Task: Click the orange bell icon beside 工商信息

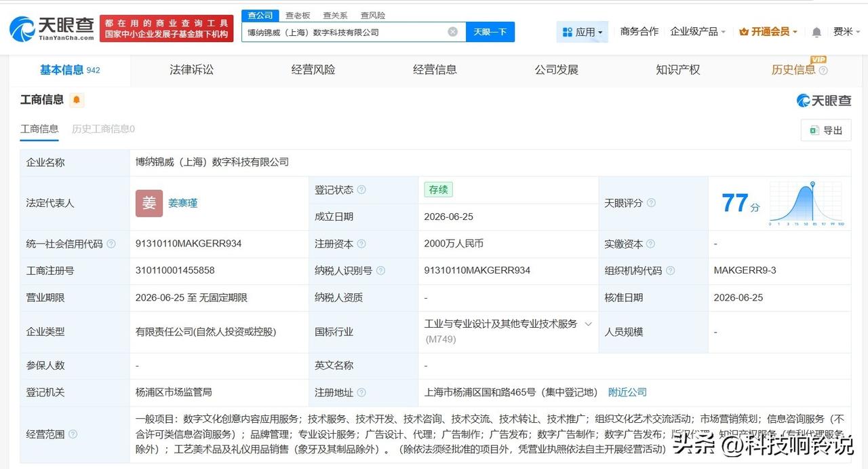Action: [77, 100]
